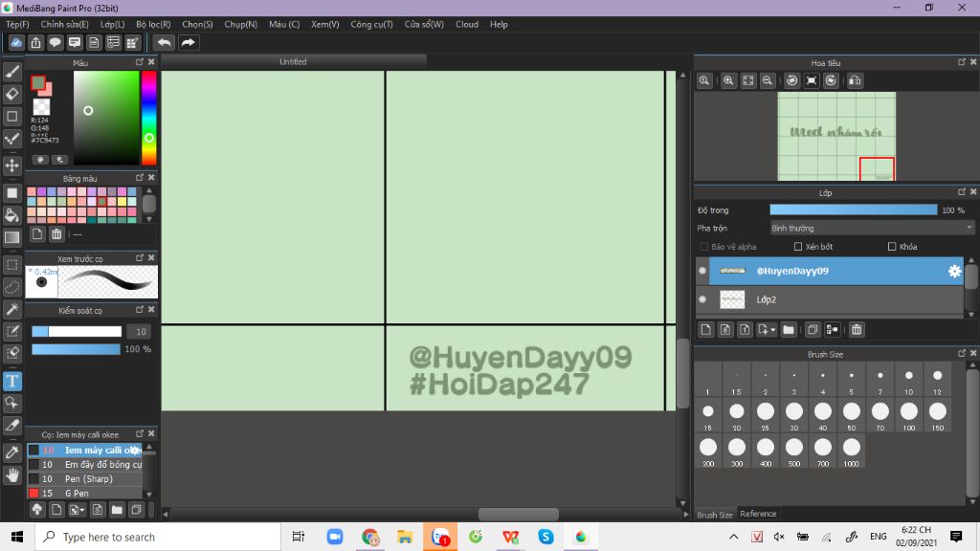The width and height of the screenshot is (980, 551).
Task: Select the Lớp2 layer
Action: [830, 299]
